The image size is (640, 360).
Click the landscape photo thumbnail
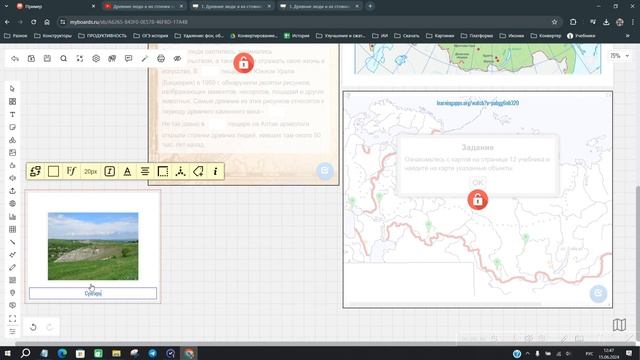(93, 246)
